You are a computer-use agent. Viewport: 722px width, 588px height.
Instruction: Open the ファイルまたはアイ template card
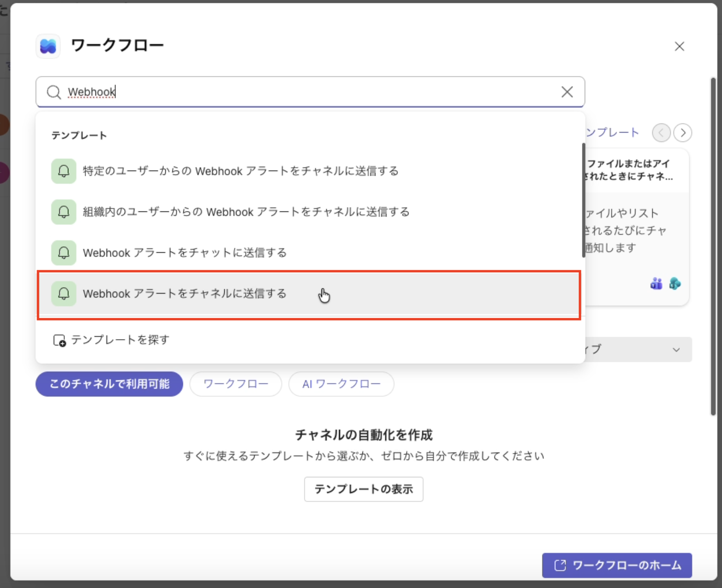637,227
